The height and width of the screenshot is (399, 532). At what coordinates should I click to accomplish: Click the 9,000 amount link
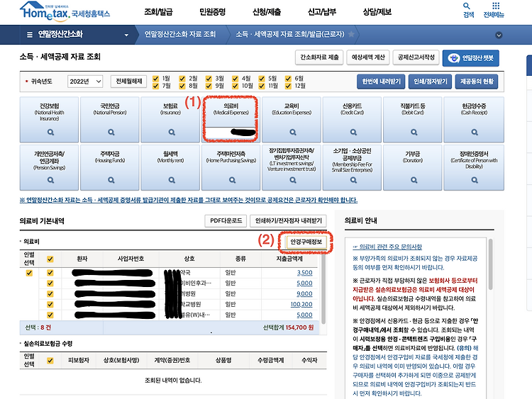(304, 294)
